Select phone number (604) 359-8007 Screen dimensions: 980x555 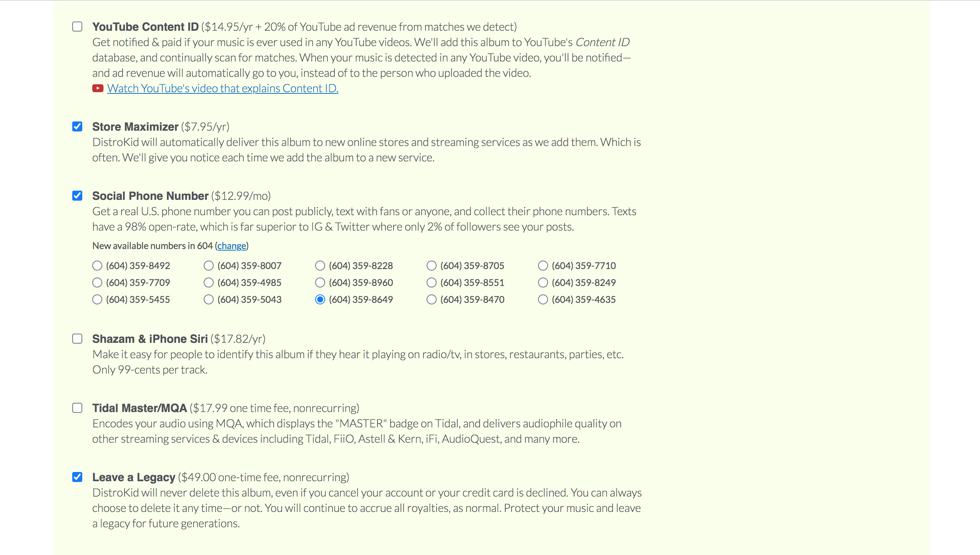(x=209, y=265)
